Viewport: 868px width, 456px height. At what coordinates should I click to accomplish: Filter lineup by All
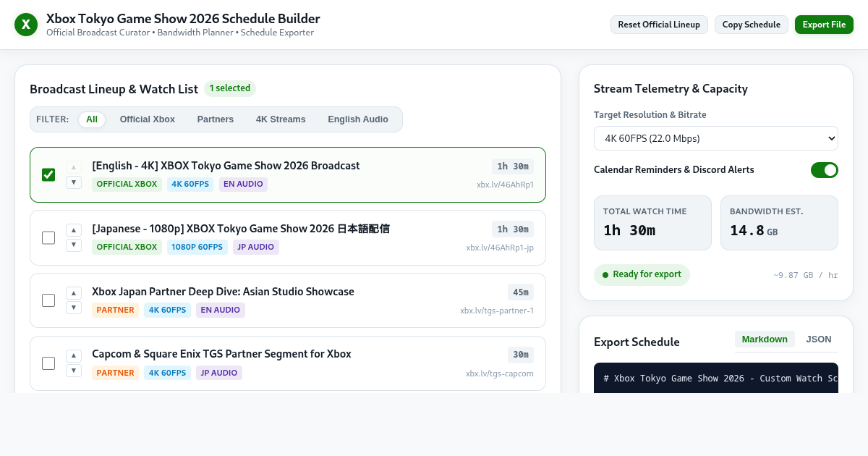(92, 119)
